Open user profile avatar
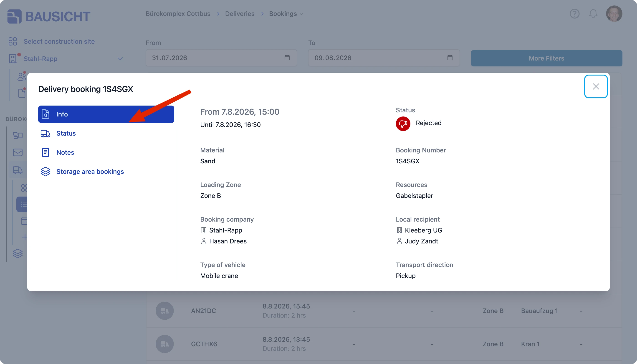The height and width of the screenshot is (364, 637). tap(614, 14)
